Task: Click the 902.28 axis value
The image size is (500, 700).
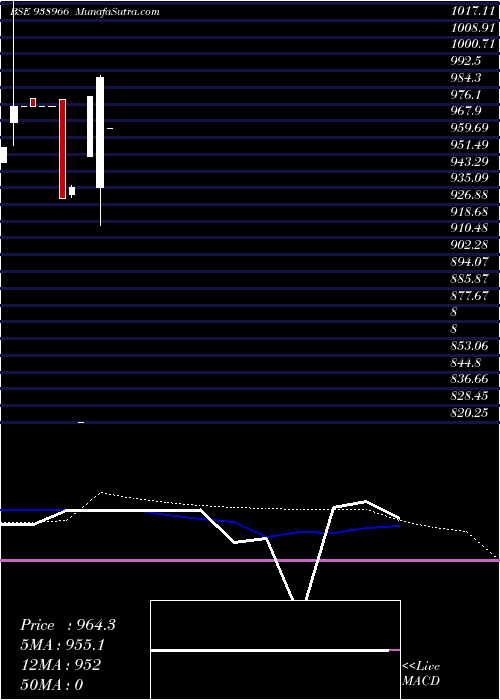Action: pyautogui.click(x=470, y=245)
